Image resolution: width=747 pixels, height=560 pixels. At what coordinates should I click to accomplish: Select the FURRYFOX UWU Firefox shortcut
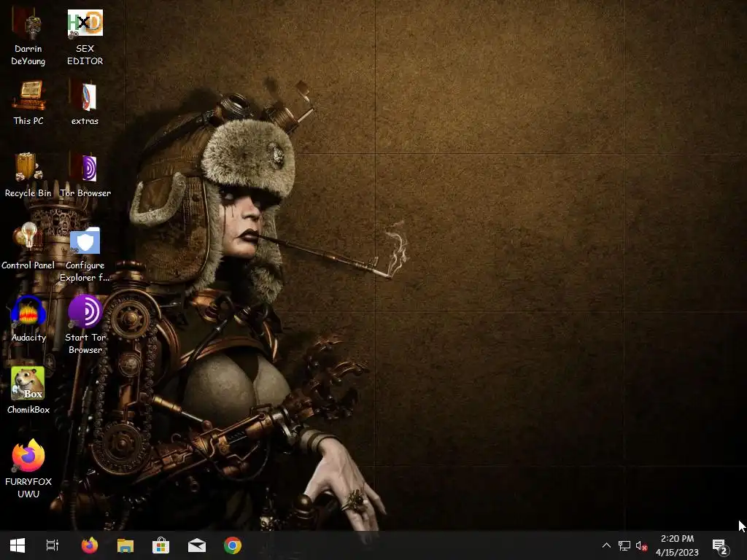(x=28, y=455)
